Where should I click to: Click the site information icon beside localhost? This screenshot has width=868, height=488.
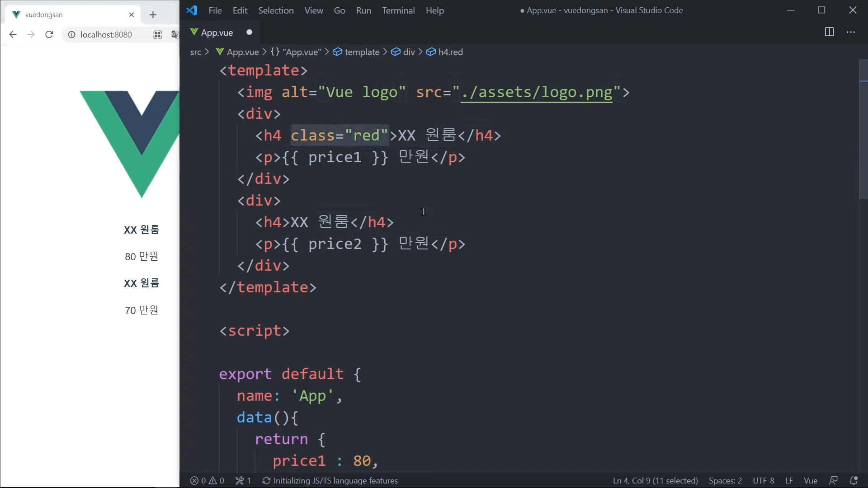71,34
